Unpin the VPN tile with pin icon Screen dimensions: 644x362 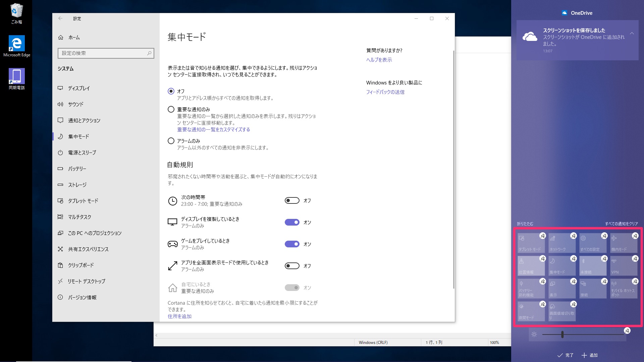coord(635,258)
